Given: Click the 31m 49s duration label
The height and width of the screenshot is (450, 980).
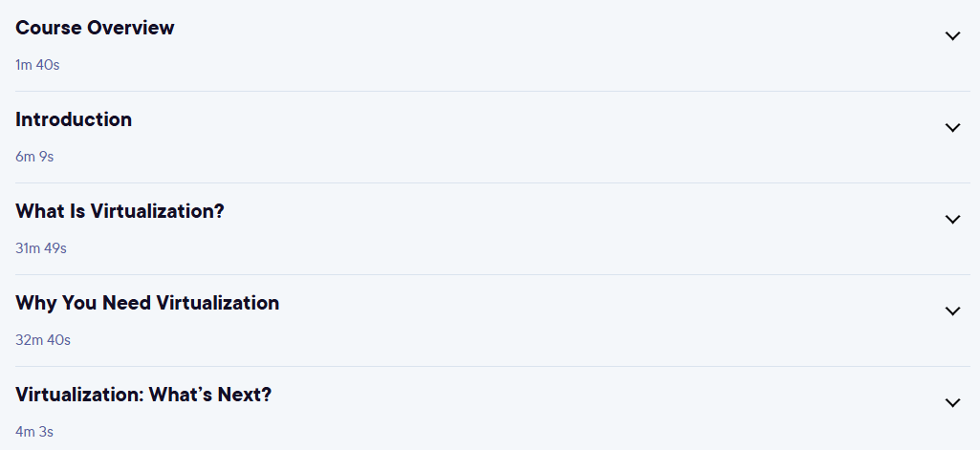Looking at the screenshot, I should click(41, 248).
